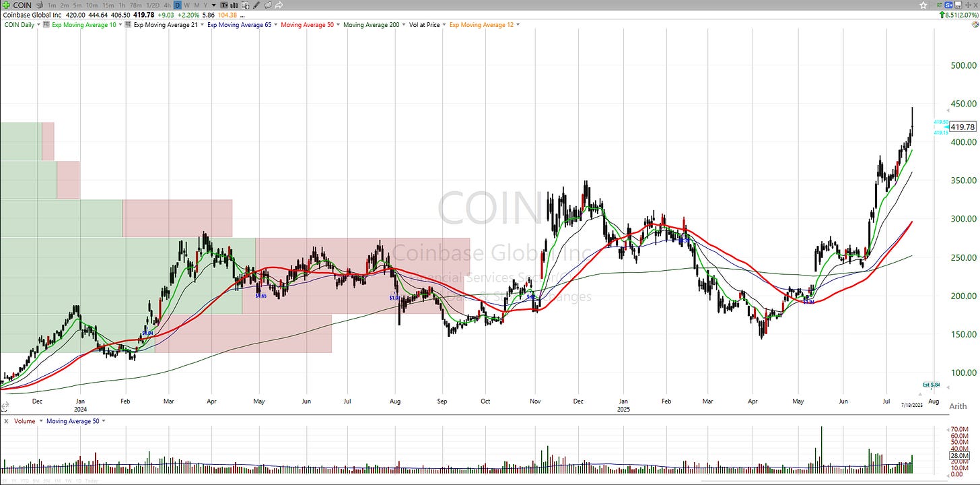Click the 7/18/2025 date label
This screenshot has height=485, width=980.
tap(912, 404)
